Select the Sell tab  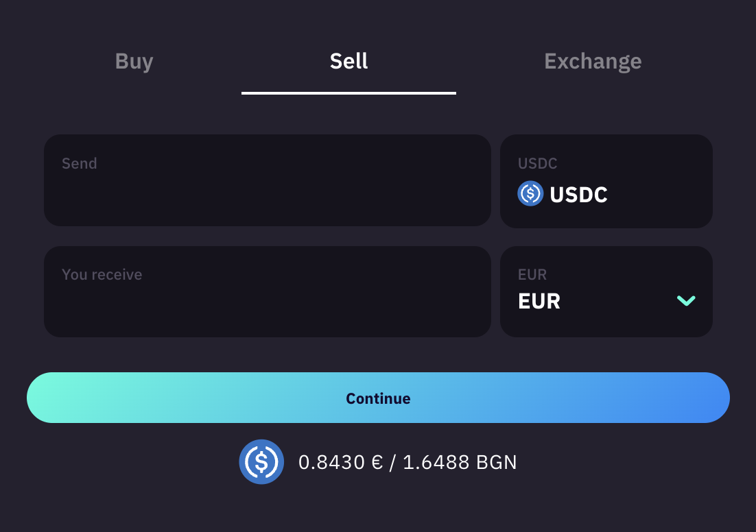349,62
